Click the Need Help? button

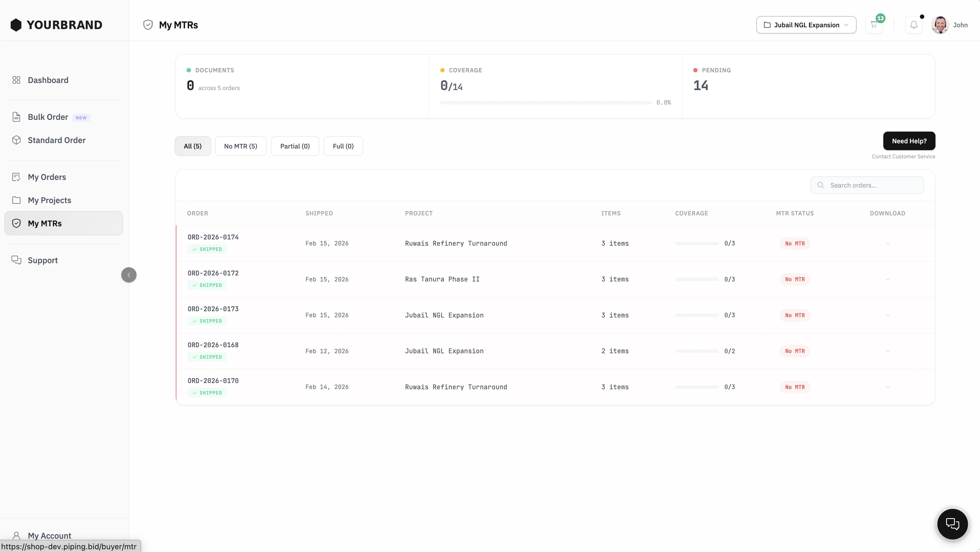pos(909,141)
